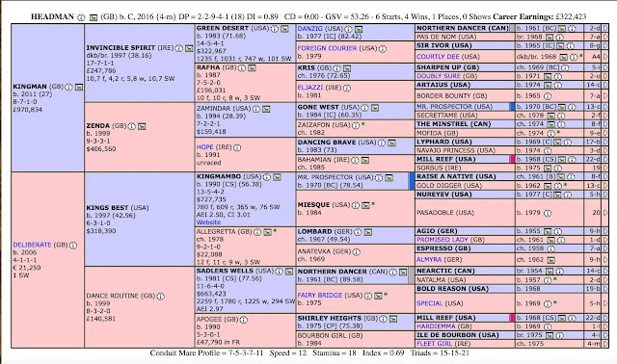The height and width of the screenshot is (364, 617).
Task: Click family number 17-b on LYPHARD row
Action: (593, 142)
